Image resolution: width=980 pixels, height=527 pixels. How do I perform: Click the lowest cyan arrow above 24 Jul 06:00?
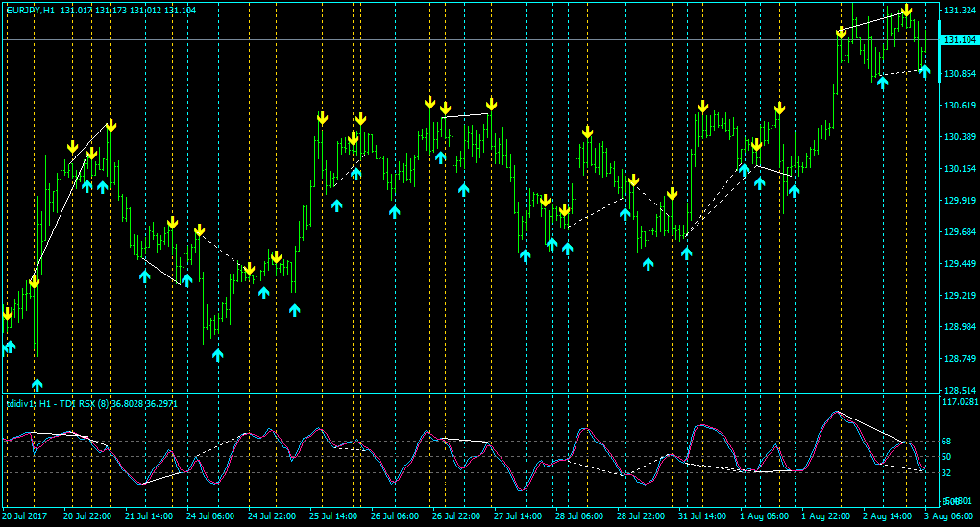point(217,355)
